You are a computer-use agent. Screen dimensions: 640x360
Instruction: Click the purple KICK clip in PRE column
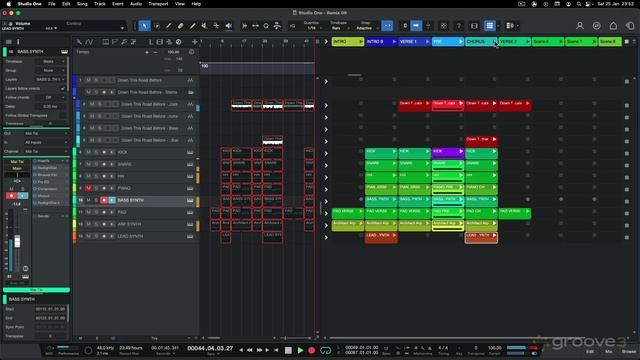coord(448,153)
